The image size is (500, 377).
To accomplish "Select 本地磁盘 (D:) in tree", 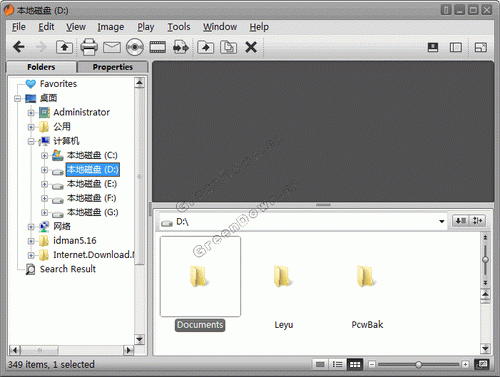I will pyautogui.click(x=92, y=170).
